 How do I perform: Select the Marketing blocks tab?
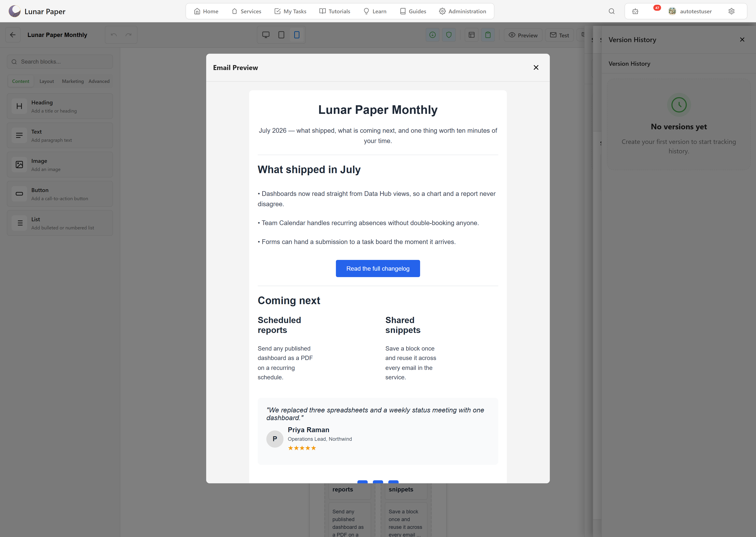pos(73,81)
